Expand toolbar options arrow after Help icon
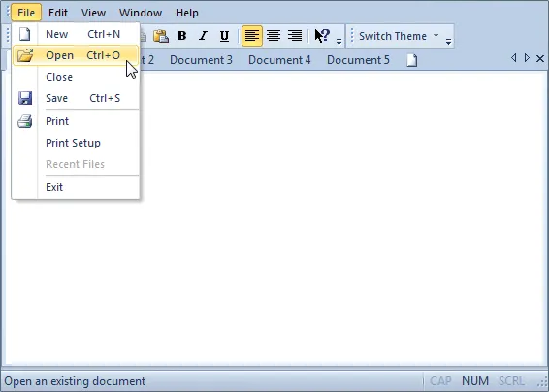This screenshot has width=549, height=392. pos(339,42)
